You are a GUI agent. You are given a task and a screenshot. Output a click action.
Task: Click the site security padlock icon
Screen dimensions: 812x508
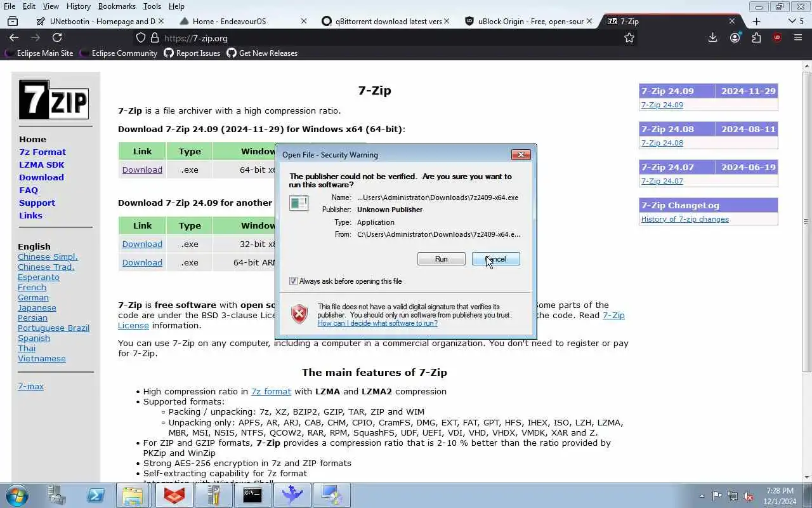(154, 38)
